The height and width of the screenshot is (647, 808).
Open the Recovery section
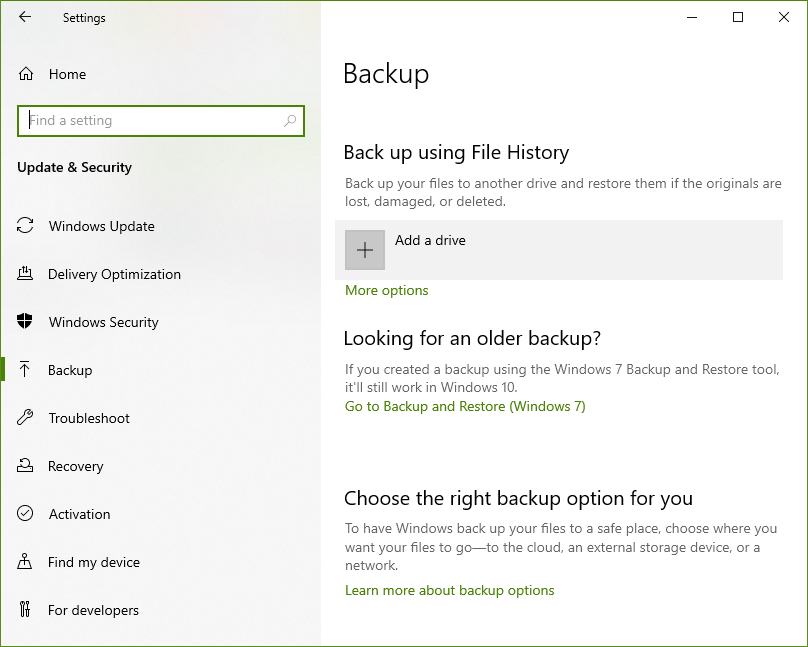(76, 466)
